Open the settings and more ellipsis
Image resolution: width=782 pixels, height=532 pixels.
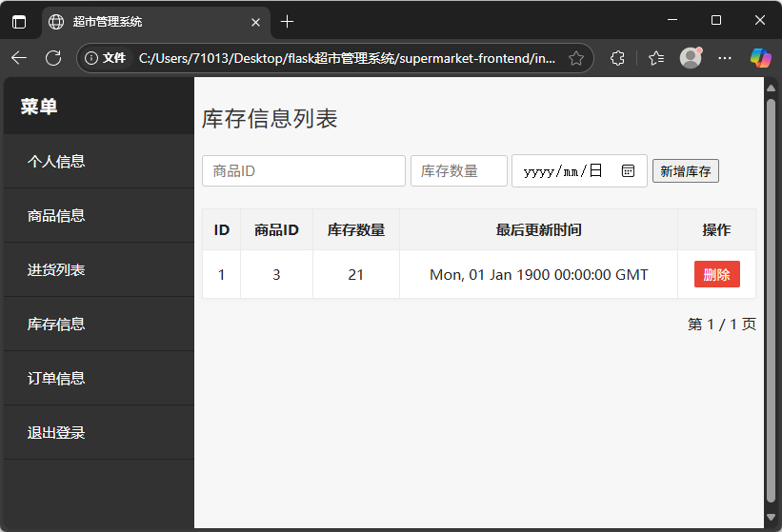[x=725, y=58]
